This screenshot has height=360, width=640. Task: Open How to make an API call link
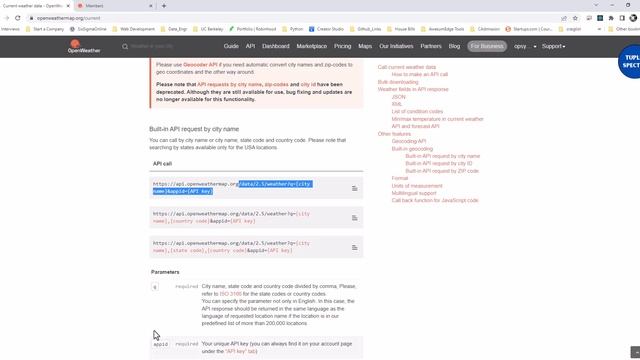click(420, 74)
